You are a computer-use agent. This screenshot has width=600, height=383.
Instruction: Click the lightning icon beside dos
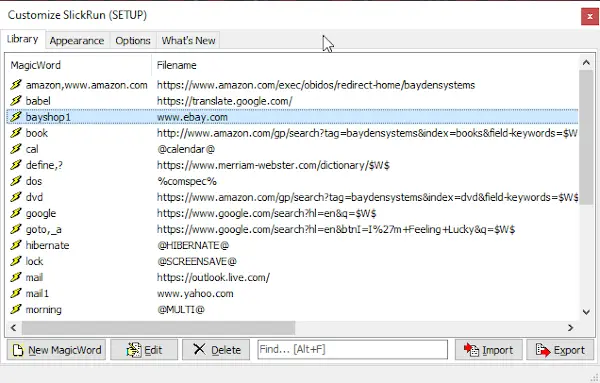(x=16, y=181)
